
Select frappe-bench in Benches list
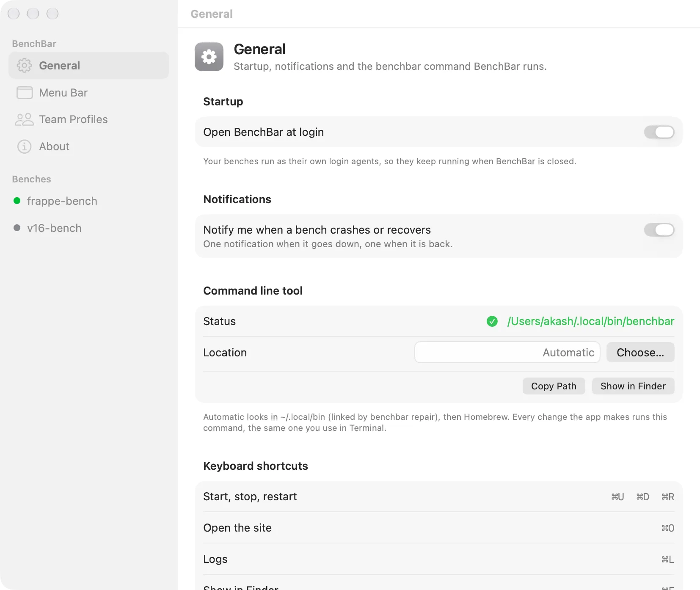point(89,201)
